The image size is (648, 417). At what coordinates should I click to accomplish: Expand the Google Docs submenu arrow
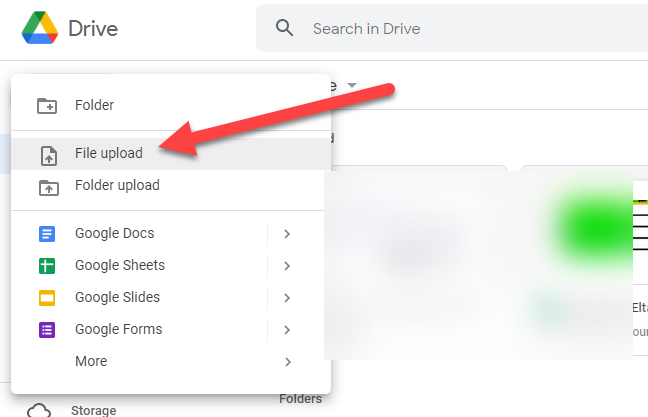[x=287, y=234]
